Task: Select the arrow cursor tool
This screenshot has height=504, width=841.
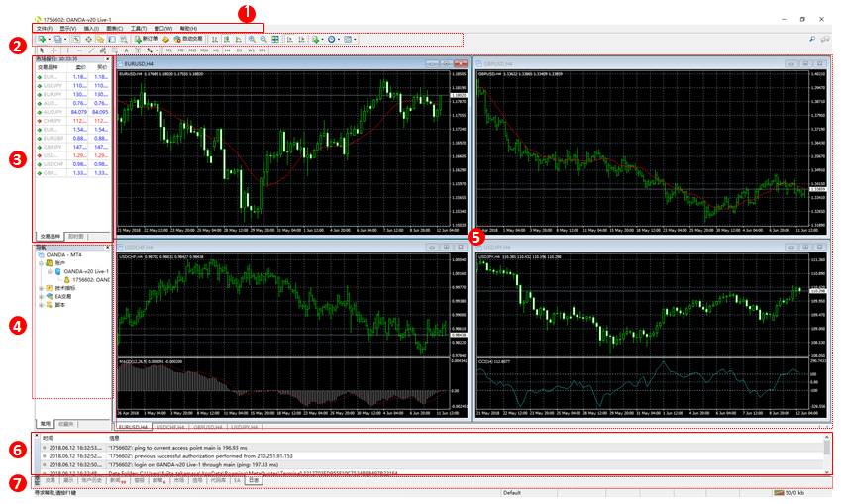Action: [x=40, y=50]
